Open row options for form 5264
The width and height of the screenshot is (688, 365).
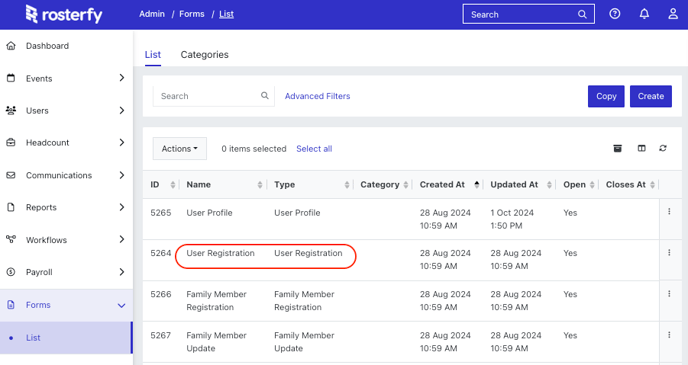(669, 252)
